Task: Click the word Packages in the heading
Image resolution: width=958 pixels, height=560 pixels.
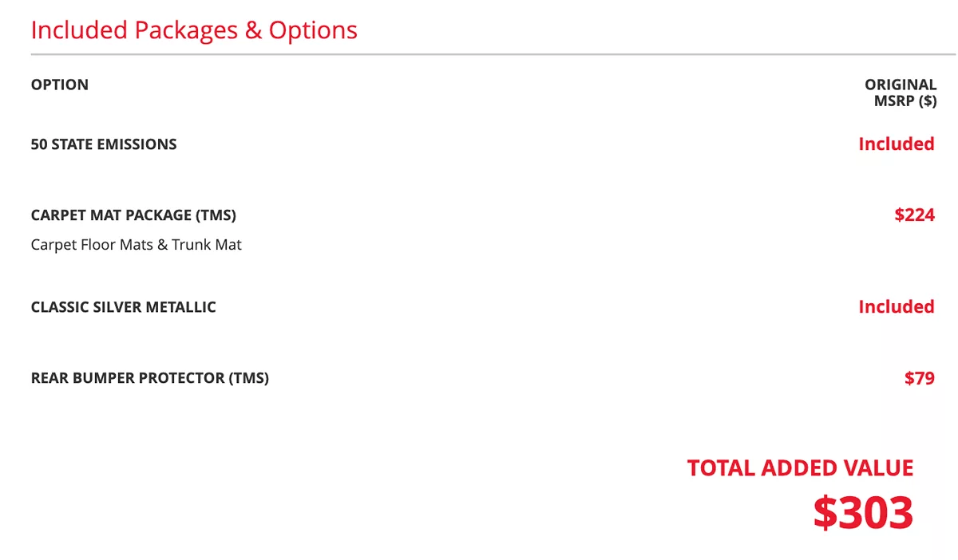Action: (186, 30)
